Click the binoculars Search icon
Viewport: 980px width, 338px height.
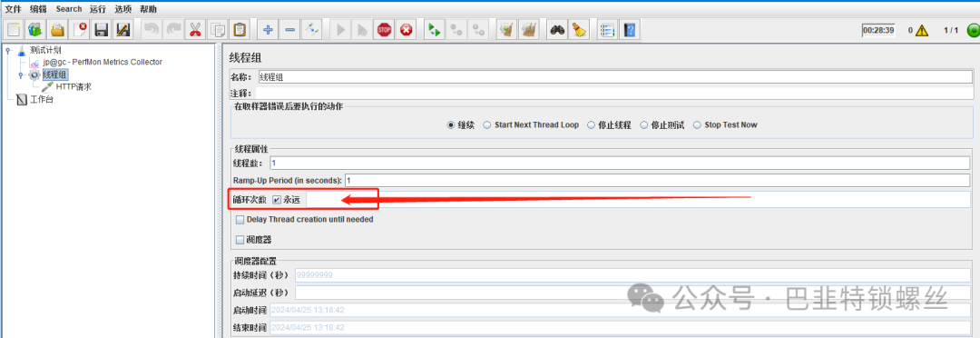click(x=557, y=29)
